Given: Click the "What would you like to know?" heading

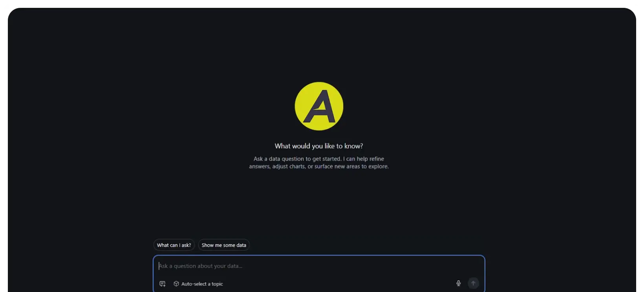Looking at the screenshot, I should 319,146.
